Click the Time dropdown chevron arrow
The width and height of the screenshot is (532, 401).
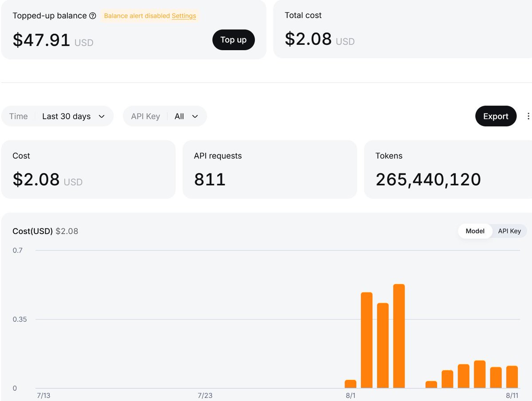tap(102, 116)
